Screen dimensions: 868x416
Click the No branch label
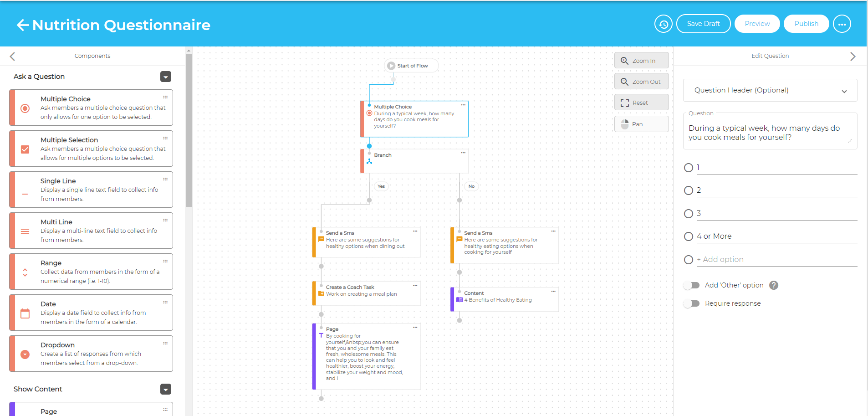[471, 186]
